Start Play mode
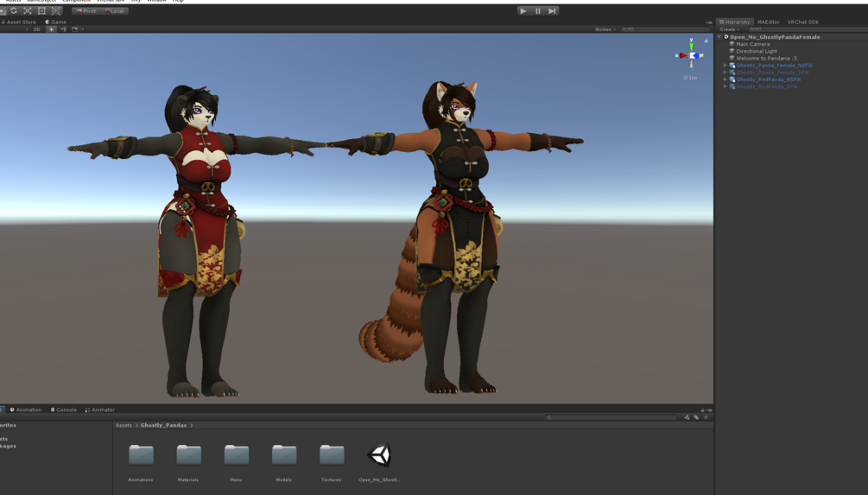The height and width of the screenshot is (495, 868). click(x=523, y=11)
